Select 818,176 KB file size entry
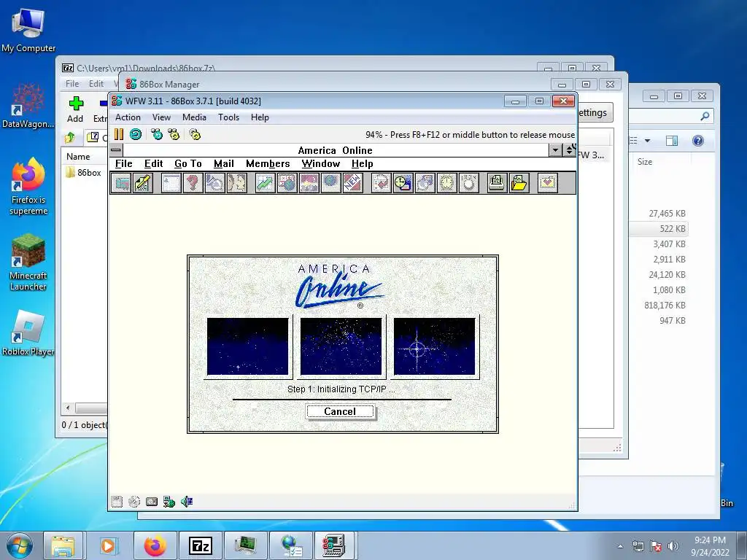The image size is (747, 560). [x=665, y=306]
